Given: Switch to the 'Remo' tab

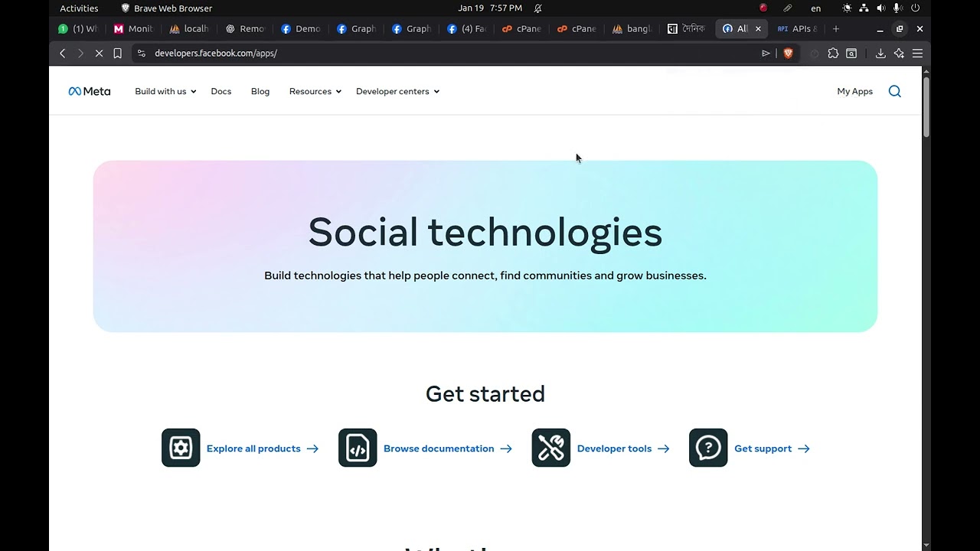Looking at the screenshot, I should pos(246,29).
